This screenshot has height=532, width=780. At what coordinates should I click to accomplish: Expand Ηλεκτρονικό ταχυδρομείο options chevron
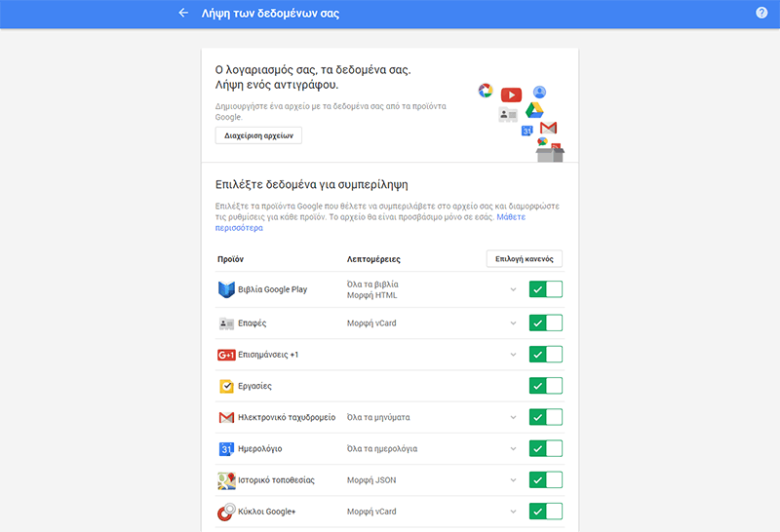[x=513, y=417]
